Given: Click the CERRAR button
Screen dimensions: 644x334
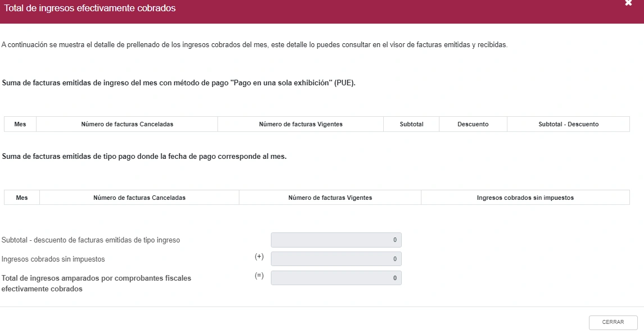Looking at the screenshot, I should point(613,323).
